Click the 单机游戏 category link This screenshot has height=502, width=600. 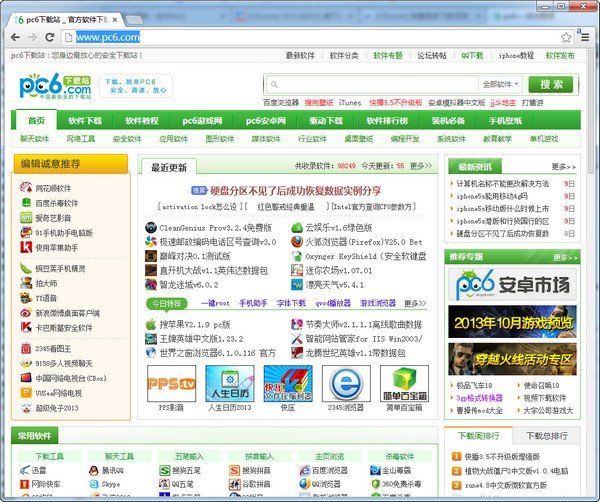tap(544, 139)
